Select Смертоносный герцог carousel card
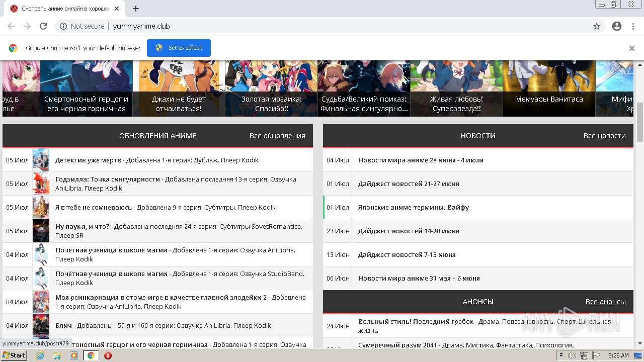This screenshot has height=362, width=644. [x=86, y=88]
